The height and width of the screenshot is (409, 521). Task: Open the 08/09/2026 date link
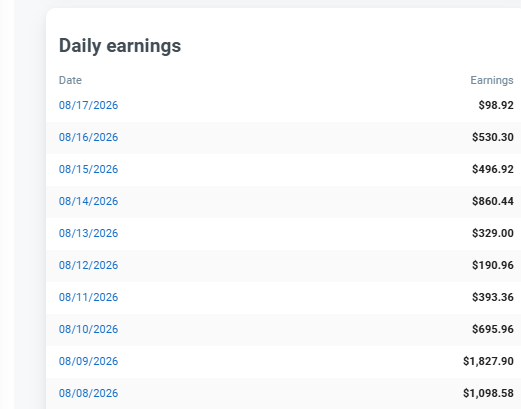pos(88,361)
